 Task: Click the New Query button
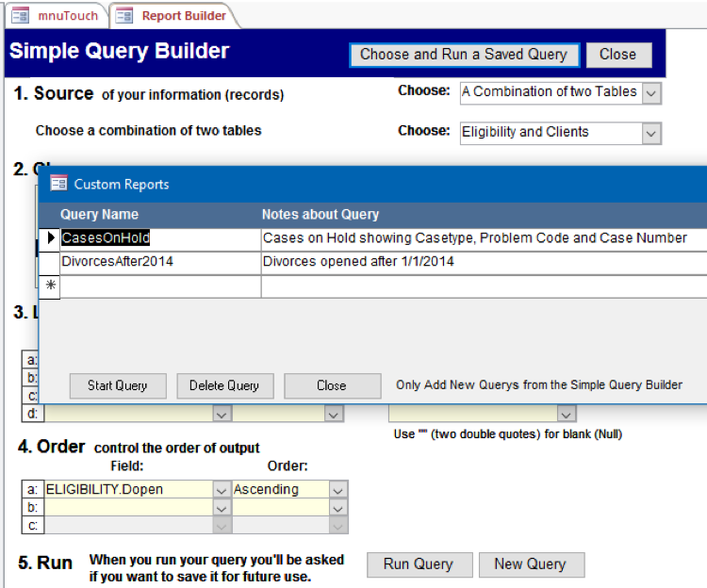pos(530,564)
